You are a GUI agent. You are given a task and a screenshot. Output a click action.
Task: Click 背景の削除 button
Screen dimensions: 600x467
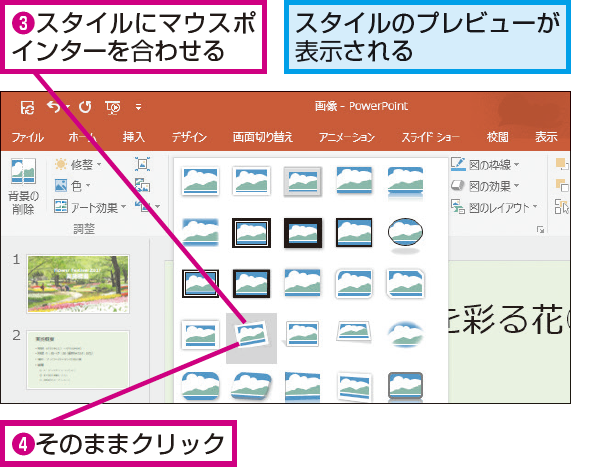(23, 186)
